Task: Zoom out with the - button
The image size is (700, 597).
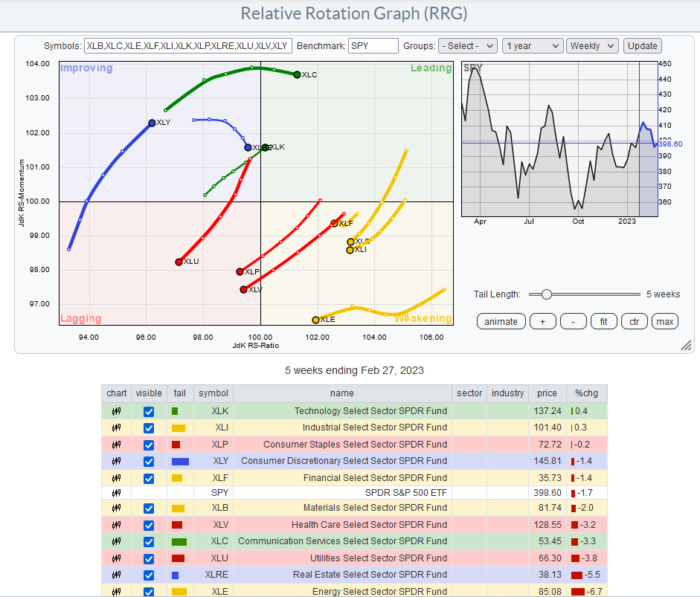Action: coord(574,322)
